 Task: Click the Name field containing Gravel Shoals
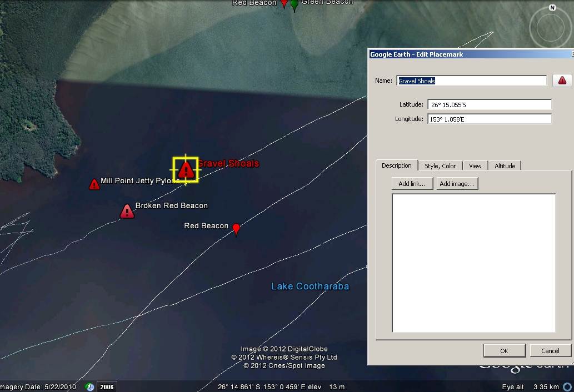coord(471,81)
